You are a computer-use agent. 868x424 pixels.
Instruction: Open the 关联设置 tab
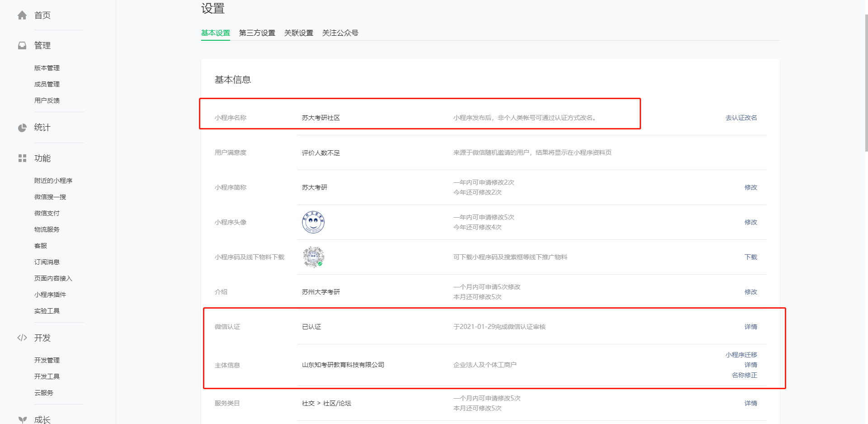[x=299, y=33]
